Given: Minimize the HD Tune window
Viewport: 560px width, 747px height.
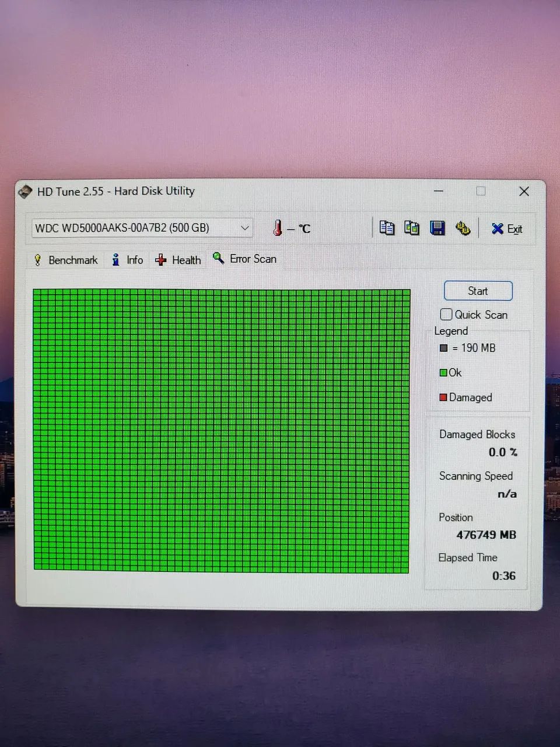Looking at the screenshot, I should point(439,191).
